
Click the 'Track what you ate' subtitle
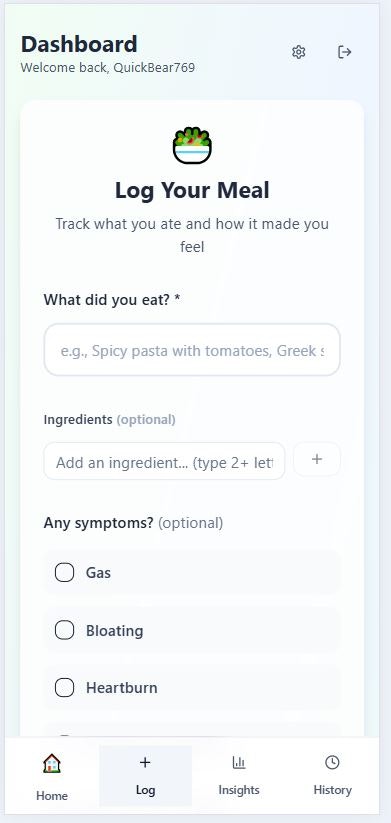point(192,235)
